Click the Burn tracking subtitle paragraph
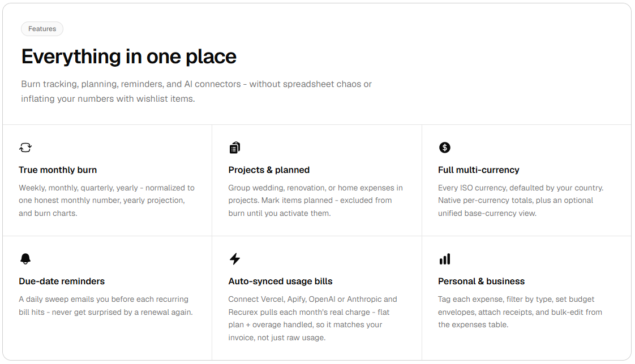 pyautogui.click(x=196, y=92)
